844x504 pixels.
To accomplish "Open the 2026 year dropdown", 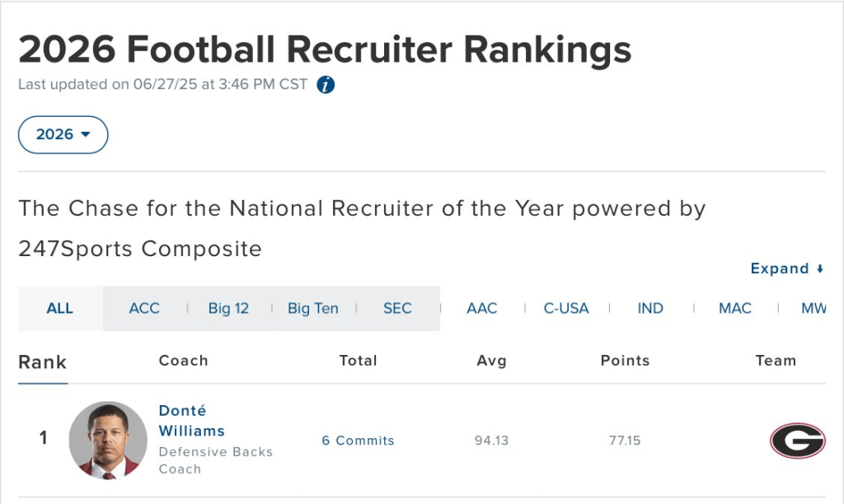I will pyautogui.click(x=63, y=134).
